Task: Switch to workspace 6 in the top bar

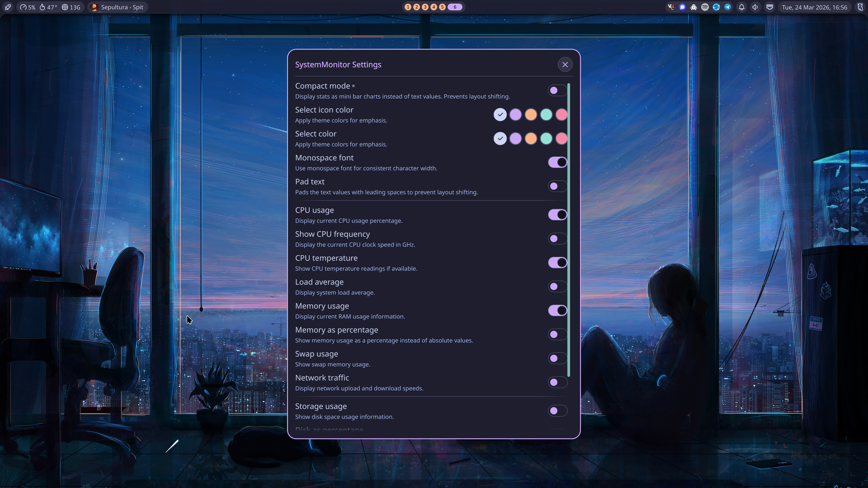Action: click(454, 7)
